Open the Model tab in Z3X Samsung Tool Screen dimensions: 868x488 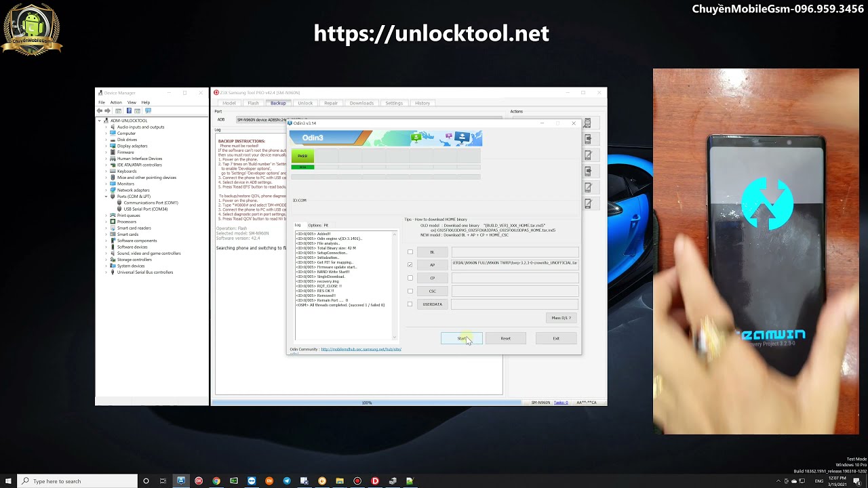[229, 103]
